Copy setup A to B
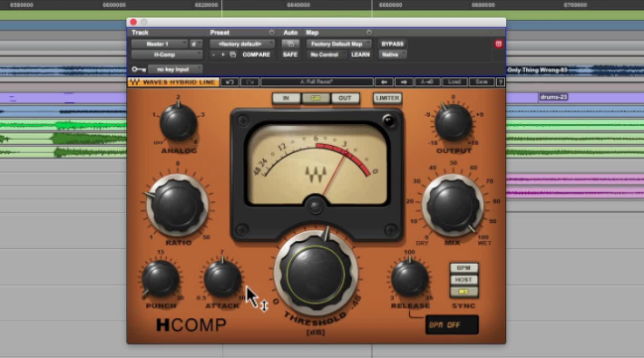The image size is (644, 358). coord(427,82)
